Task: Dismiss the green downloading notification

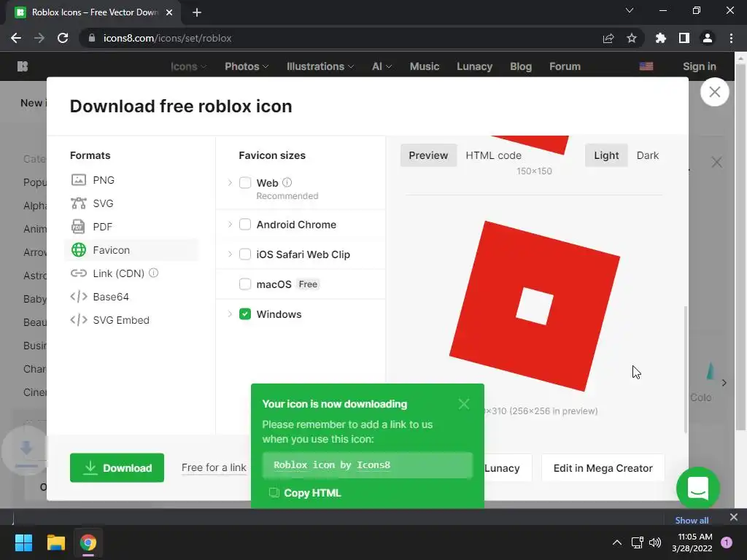Action: click(463, 404)
